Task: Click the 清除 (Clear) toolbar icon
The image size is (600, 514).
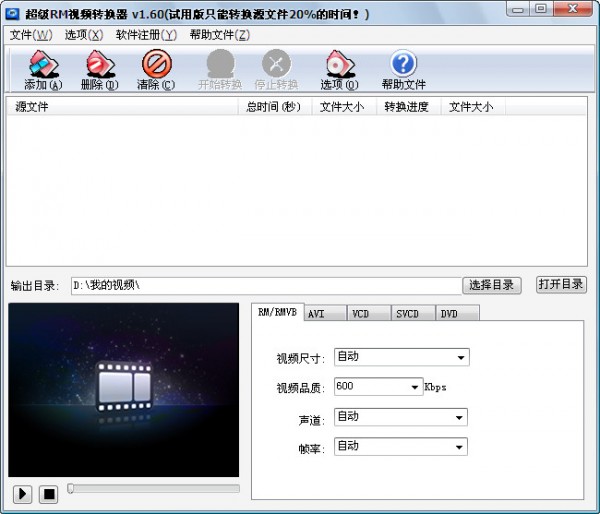Action: point(155,65)
